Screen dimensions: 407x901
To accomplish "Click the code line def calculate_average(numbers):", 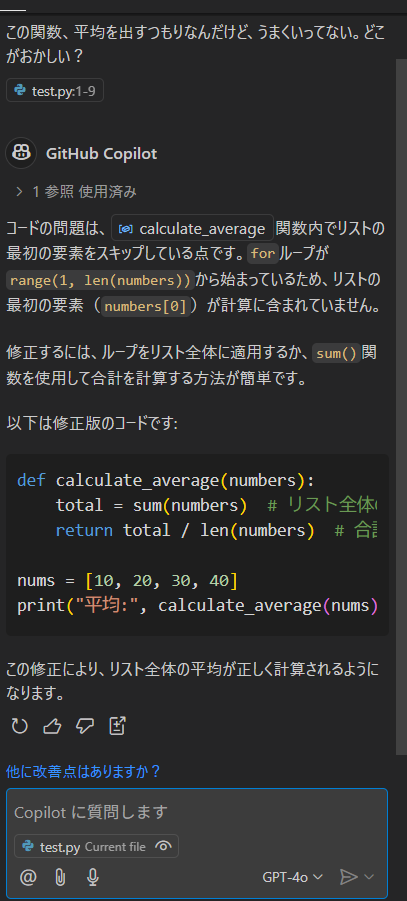I will click(x=167, y=480).
